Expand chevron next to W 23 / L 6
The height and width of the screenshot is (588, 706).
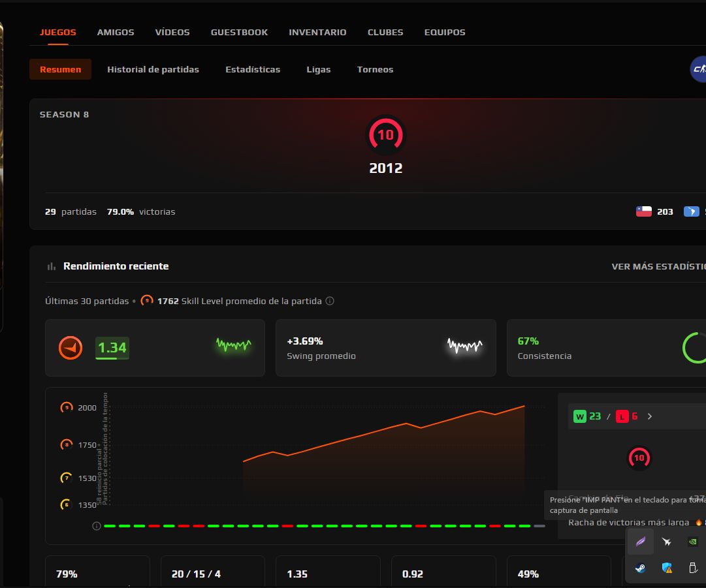tap(650, 416)
